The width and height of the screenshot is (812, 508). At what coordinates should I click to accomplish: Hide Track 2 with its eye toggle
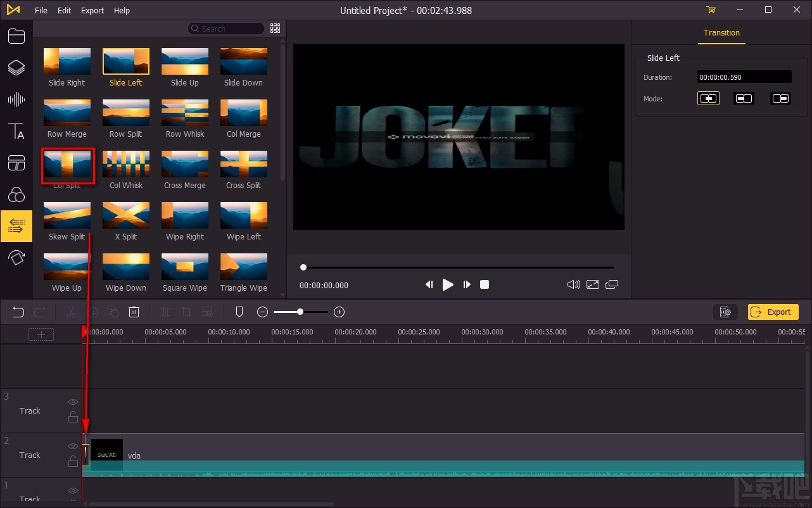(73, 446)
